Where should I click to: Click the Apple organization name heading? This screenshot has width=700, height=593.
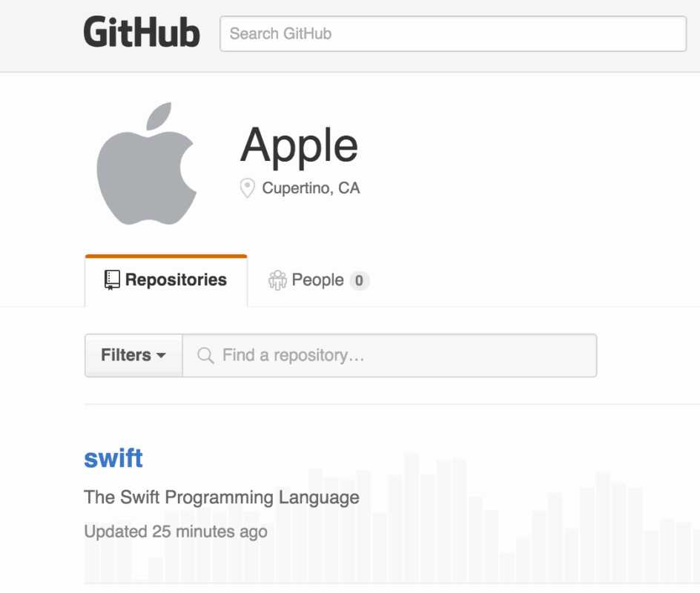[299, 145]
